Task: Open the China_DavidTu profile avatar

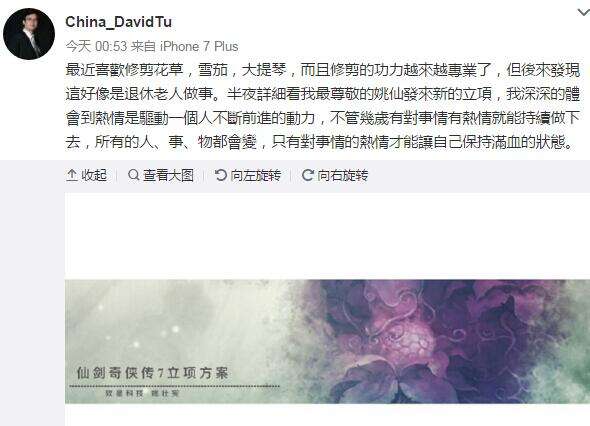Action: tap(29, 34)
